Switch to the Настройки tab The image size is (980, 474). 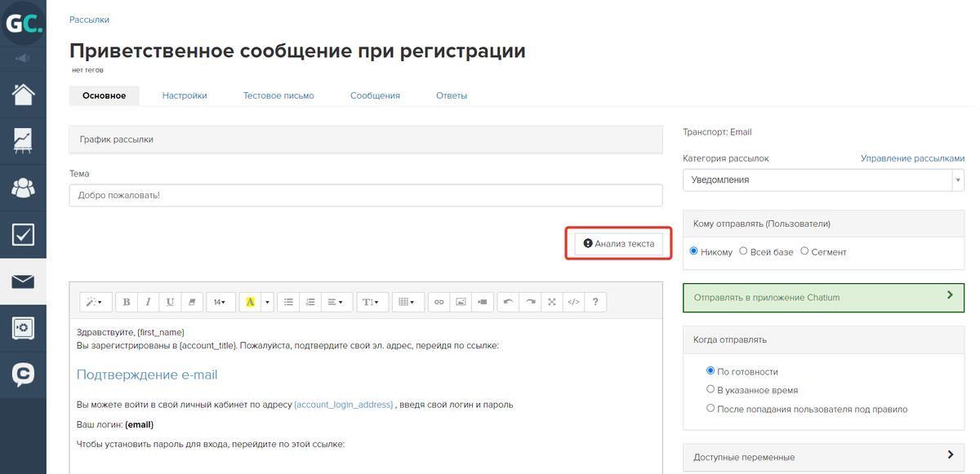(x=185, y=95)
